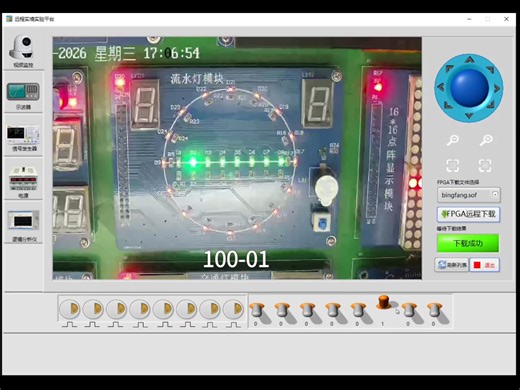Viewport: 520px width, 390px height.
Task: Click the fourth pulse push button
Action: [139, 309]
